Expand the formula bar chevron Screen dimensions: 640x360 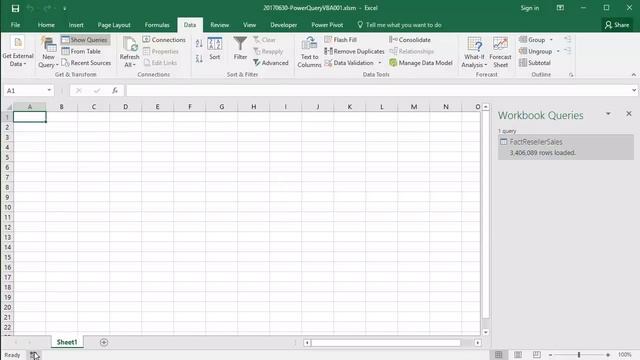point(634,91)
